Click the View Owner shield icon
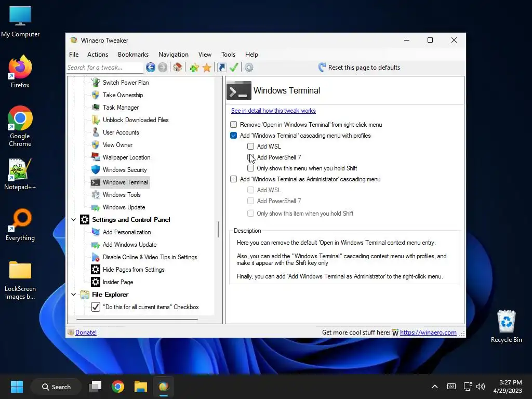 pos(96,145)
